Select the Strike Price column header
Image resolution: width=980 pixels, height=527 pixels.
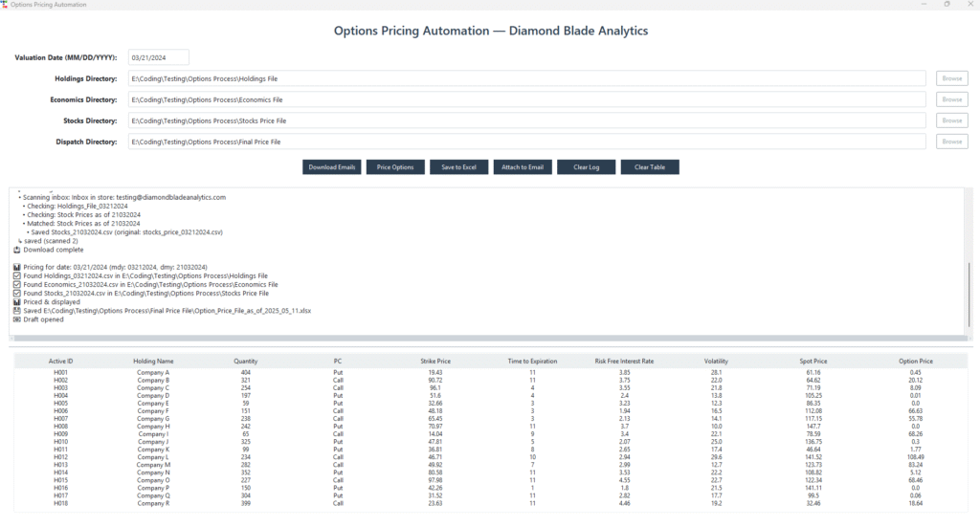pos(435,362)
